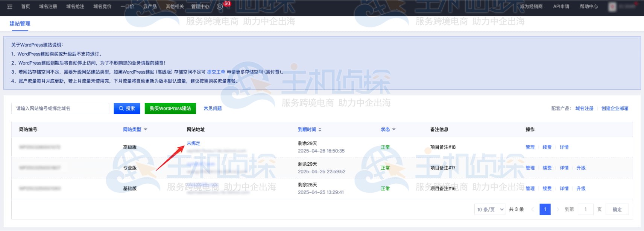This screenshot has height=231, width=644.
Task: Click 详情 for 项目备注#16 row
Action: (x=564, y=189)
